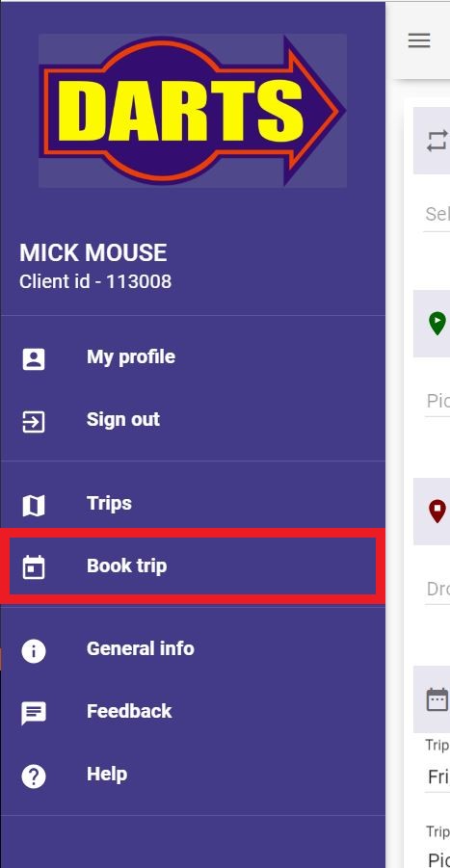Click the Feedback chat bubble icon
450x868 pixels.
point(34,713)
